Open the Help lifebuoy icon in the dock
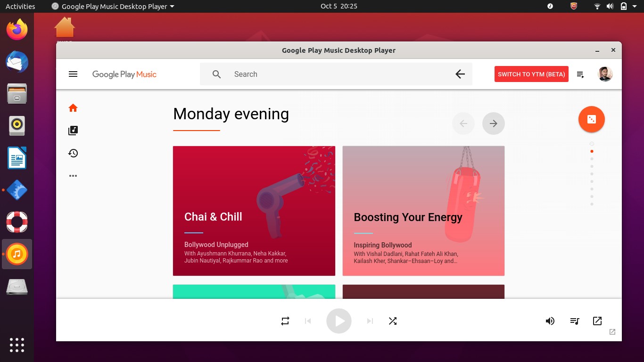Viewport: 644px width, 362px height. [17, 222]
